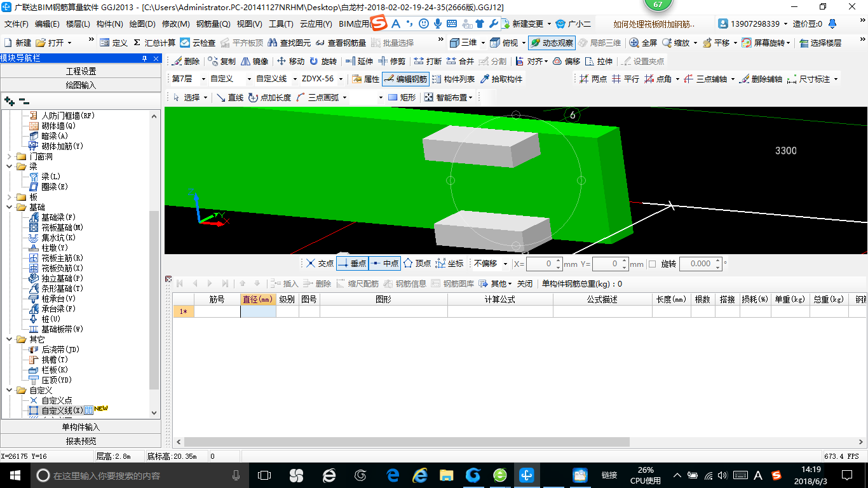Open the 属性 properties panel
This screenshot has height=488, width=868.
(x=365, y=79)
